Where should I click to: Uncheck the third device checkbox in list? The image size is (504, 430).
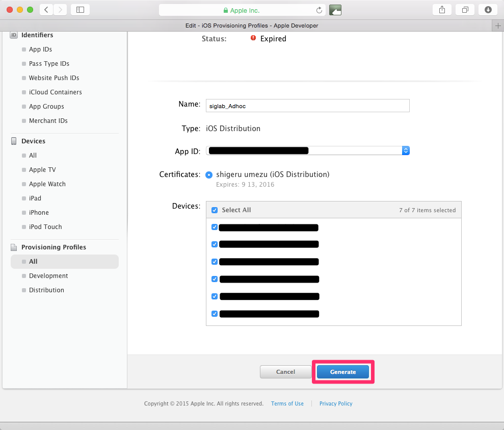point(215,262)
